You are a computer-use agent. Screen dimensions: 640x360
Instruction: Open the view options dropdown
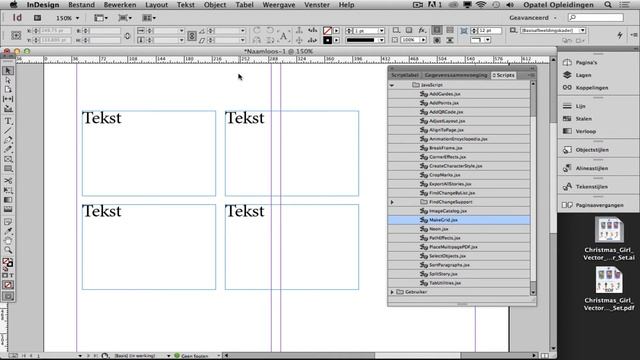click(x=101, y=18)
